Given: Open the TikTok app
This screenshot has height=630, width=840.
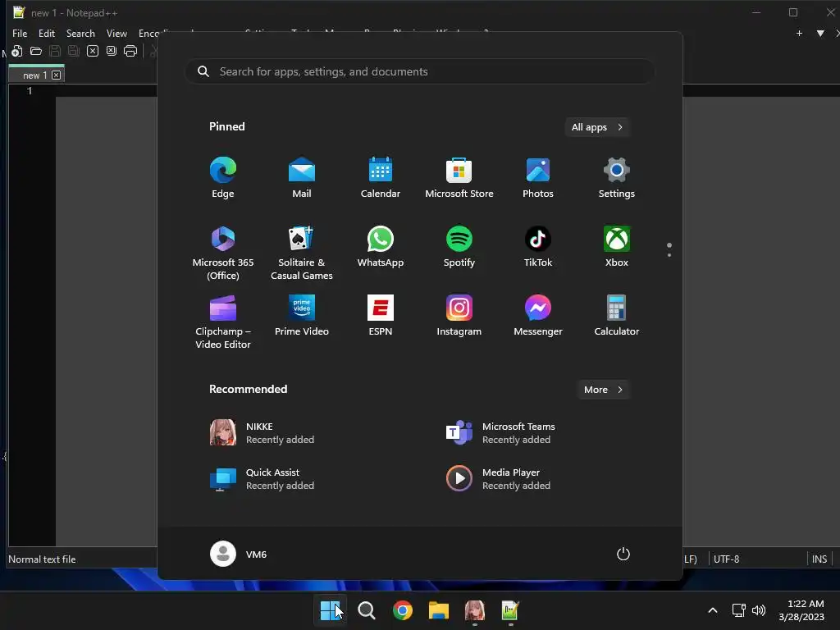Looking at the screenshot, I should click(538, 246).
